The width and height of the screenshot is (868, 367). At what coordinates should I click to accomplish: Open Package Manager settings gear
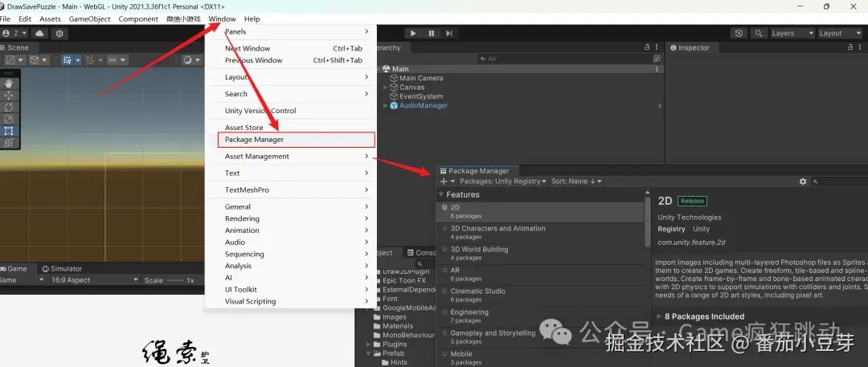pos(803,181)
